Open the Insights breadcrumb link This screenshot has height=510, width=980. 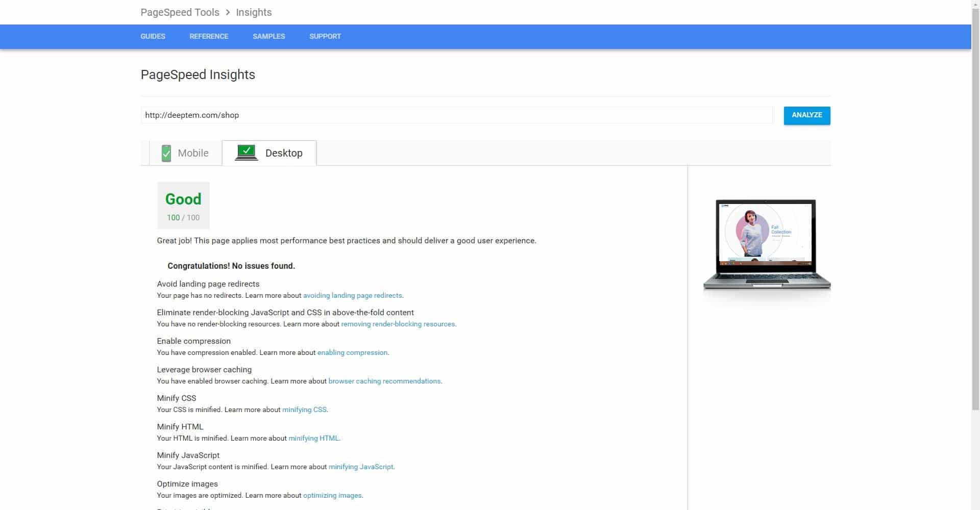click(254, 12)
